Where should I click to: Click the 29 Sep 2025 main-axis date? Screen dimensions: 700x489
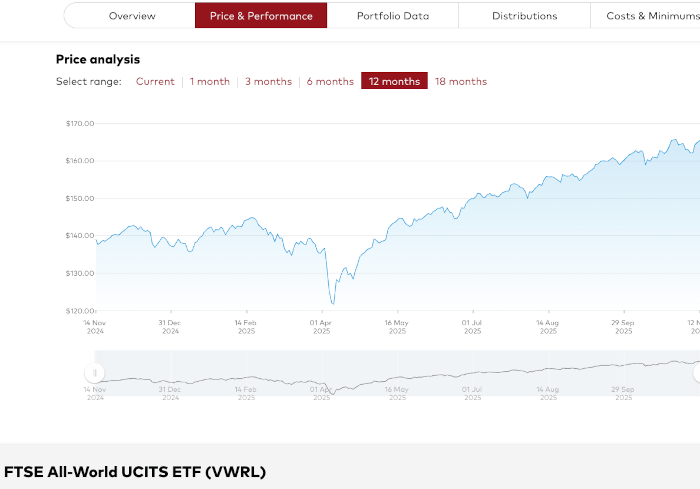(x=623, y=327)
